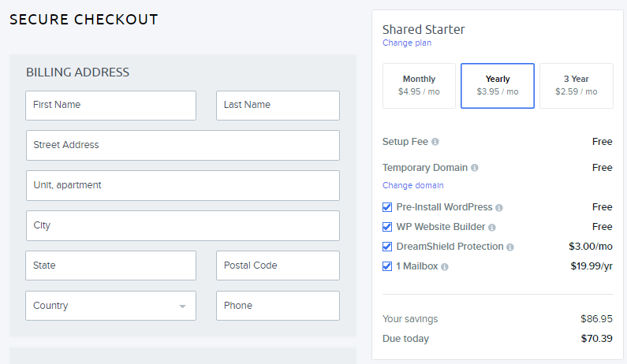This screenshot has width=627, height=364.
Task: Click the Shared Starter plan title
Action: pos(424,30)
